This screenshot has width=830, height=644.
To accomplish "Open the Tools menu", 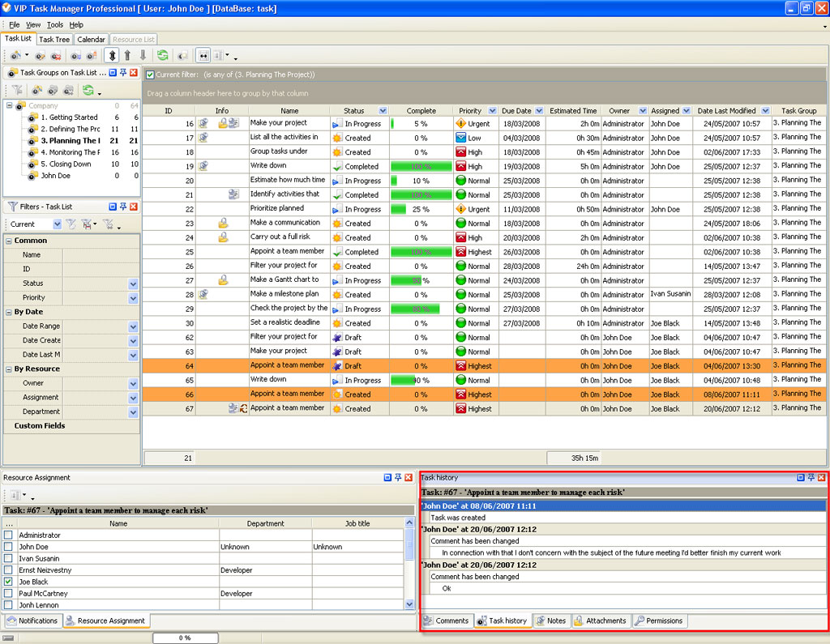I will tap(54, 25).
